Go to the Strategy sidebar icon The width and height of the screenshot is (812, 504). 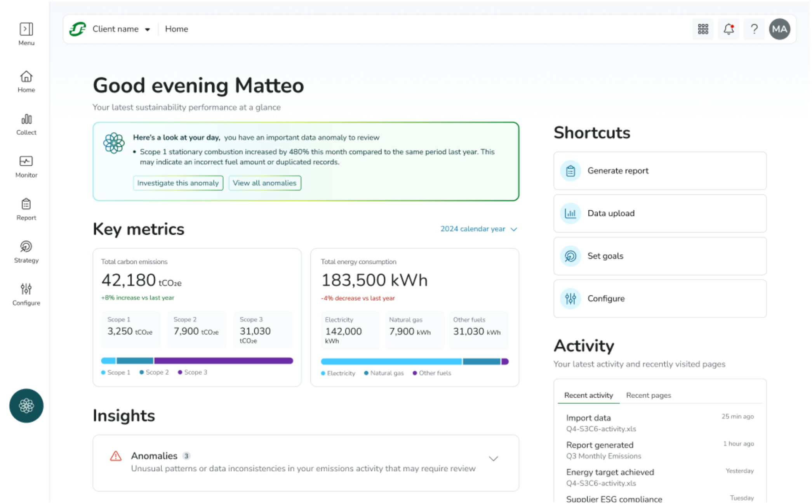[26, 252]
